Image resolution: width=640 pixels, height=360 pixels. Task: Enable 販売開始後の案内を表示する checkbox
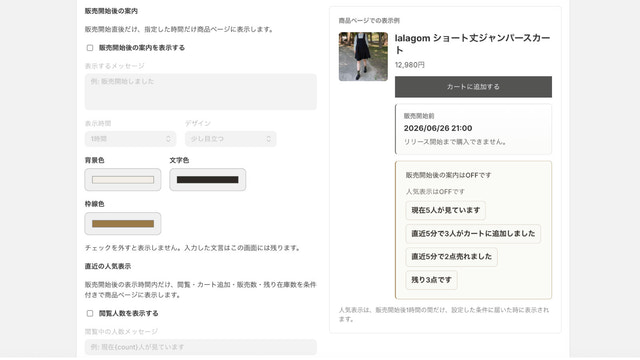[x=90, y=48]
